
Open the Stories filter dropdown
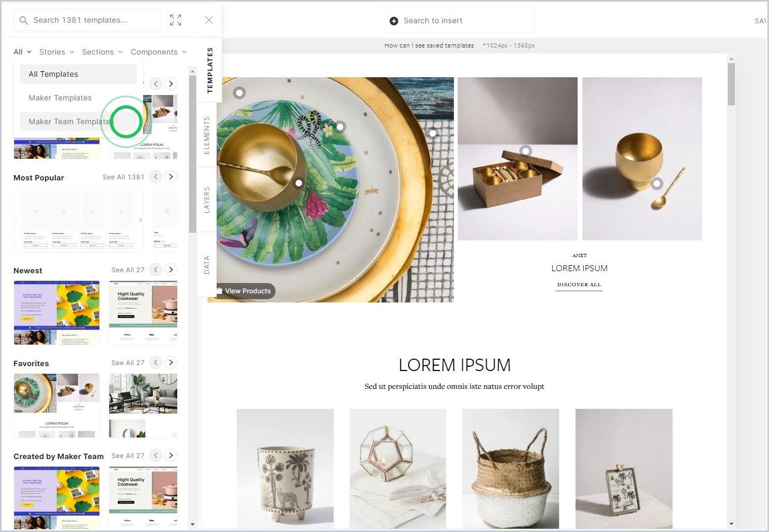[57, 52]
